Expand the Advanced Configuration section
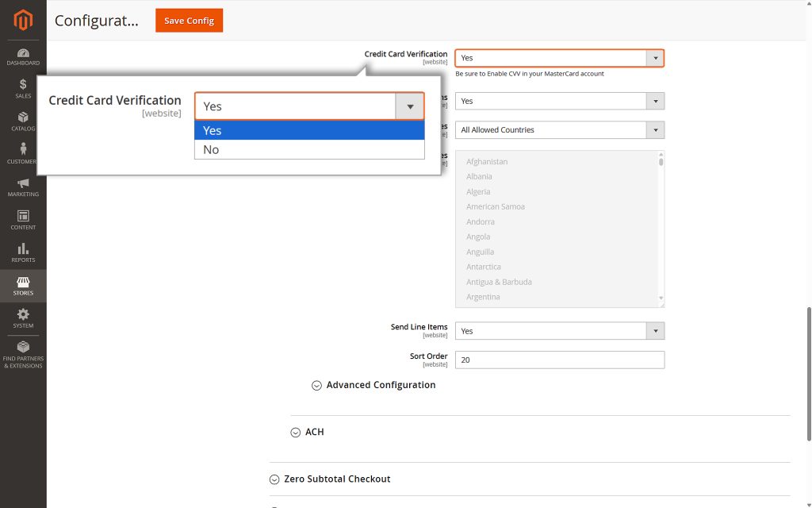812x508 pixels. coord(381,385)
